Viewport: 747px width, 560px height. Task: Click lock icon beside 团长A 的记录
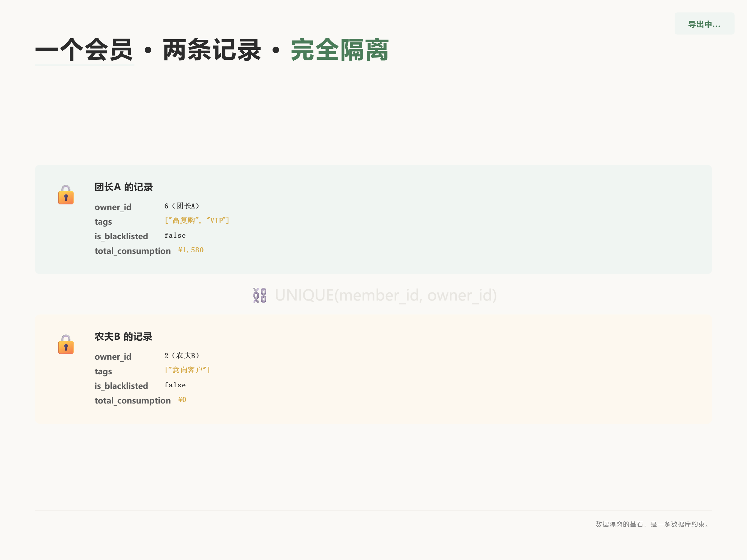(66, 195)
